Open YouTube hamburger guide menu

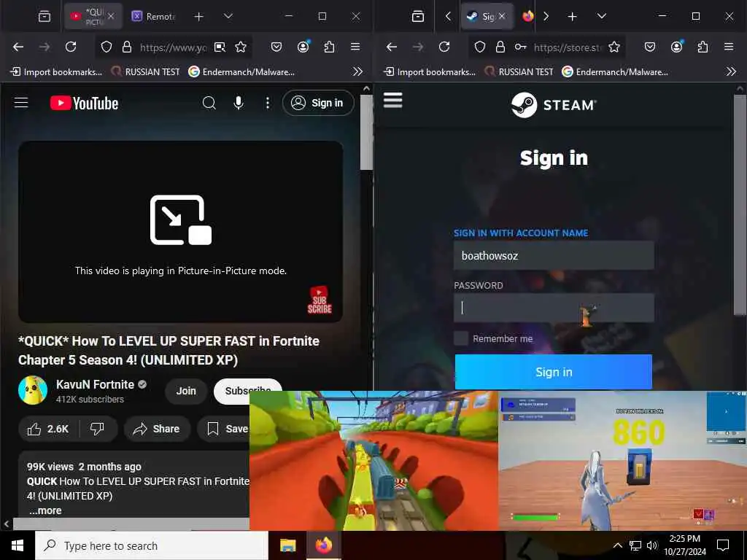[21, 103]
